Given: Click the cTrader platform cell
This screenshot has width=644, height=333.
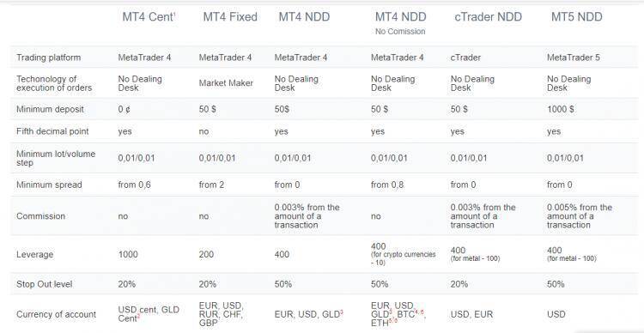Looking at the screenshot, I should (x=465, y=58).
